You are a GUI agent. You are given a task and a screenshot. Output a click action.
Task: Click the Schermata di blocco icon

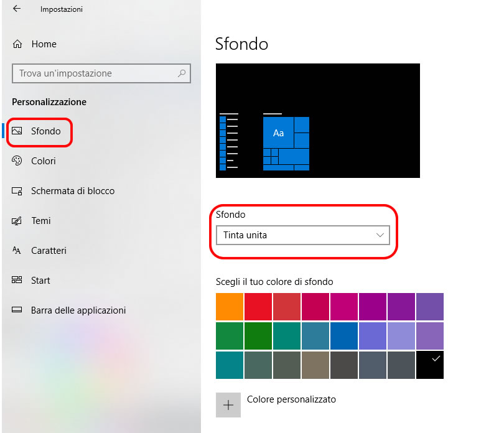click(x=17, y=190)
